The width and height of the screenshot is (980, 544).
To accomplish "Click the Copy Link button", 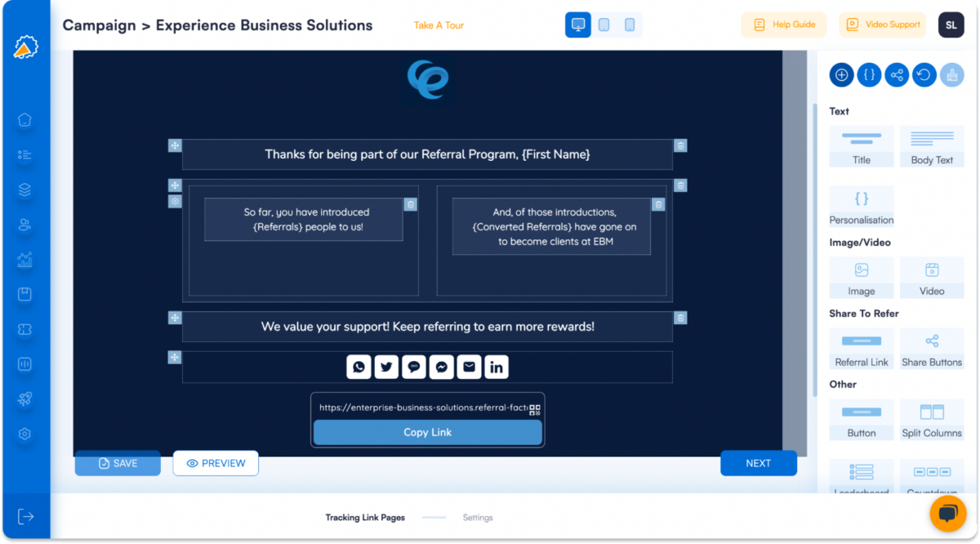I will [x=427, y=432].
